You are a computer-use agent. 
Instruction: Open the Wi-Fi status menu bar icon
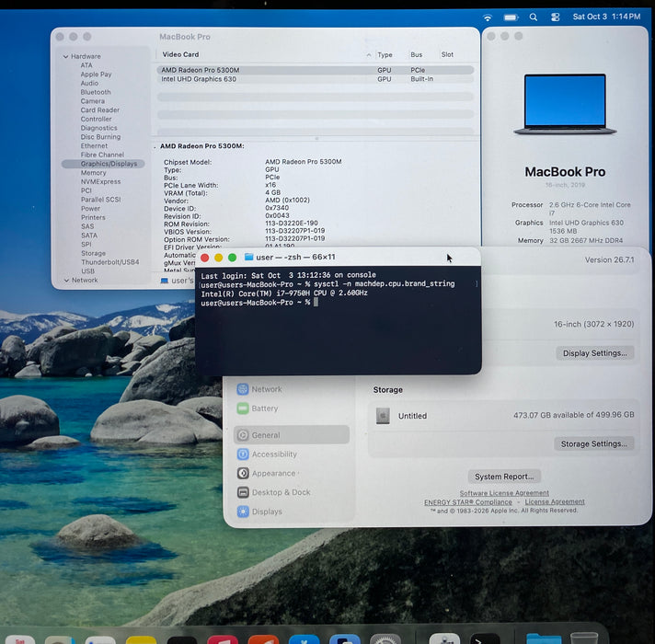point(487,17)
